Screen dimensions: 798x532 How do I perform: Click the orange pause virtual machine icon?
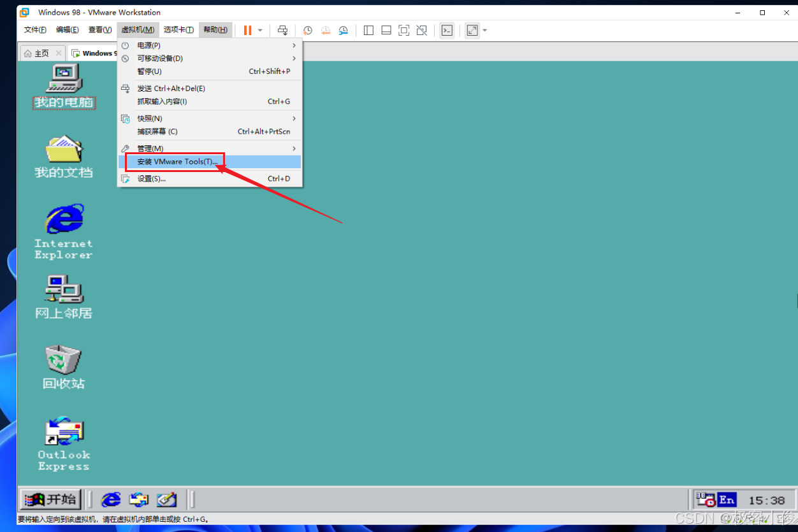pyautogui.click(x=247, y=30)
